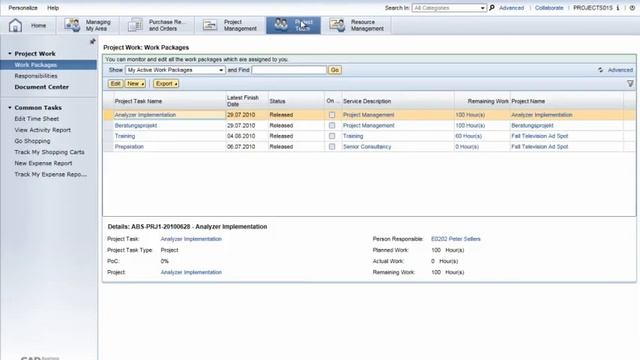Select Responsibilities in the sidebar

coord(36,76)
